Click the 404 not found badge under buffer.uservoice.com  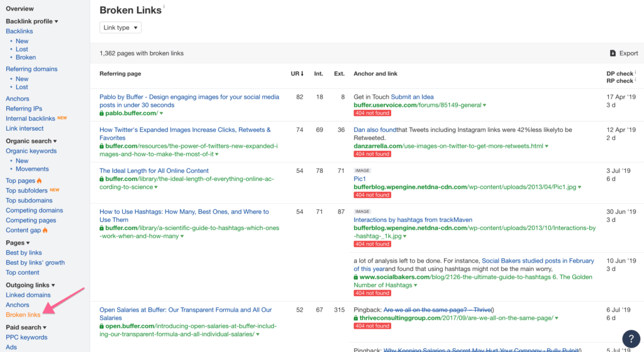click(x=372, y=113)
